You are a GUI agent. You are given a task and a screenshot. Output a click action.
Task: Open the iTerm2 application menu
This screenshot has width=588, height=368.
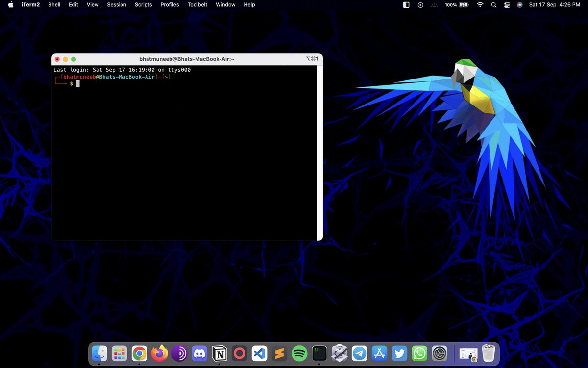[x=30, y=5]
